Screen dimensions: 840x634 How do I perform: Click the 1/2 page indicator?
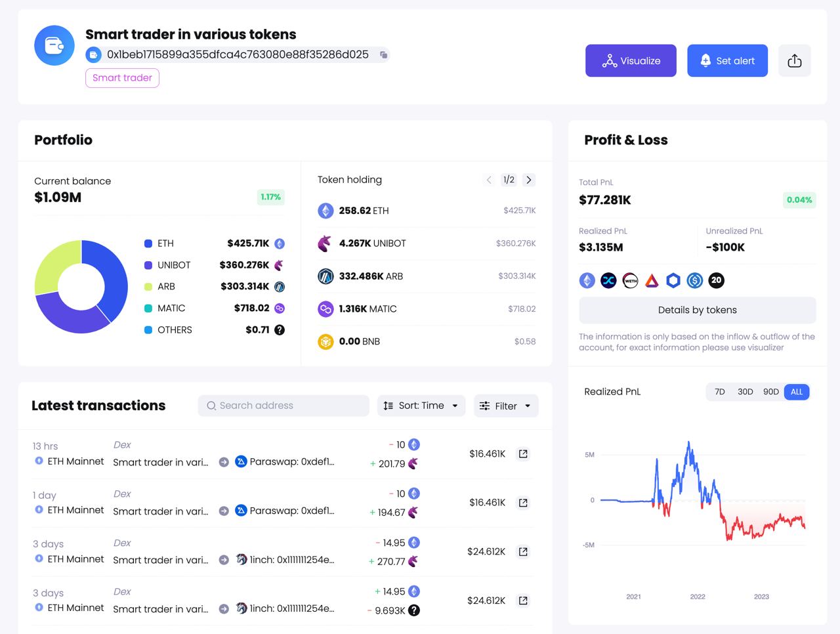pos(509,180)
